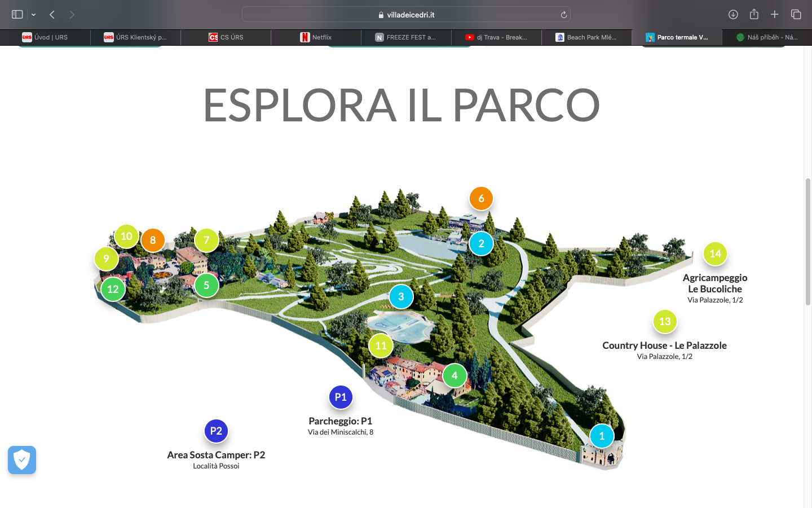Click the vertical page scrollbar

click(807, 243)
